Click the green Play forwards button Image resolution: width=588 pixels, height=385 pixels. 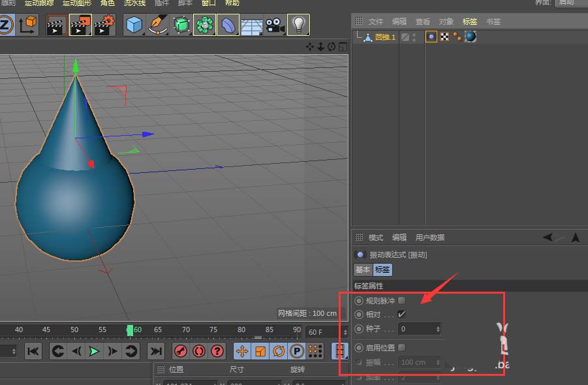click(x=94, y=351)
